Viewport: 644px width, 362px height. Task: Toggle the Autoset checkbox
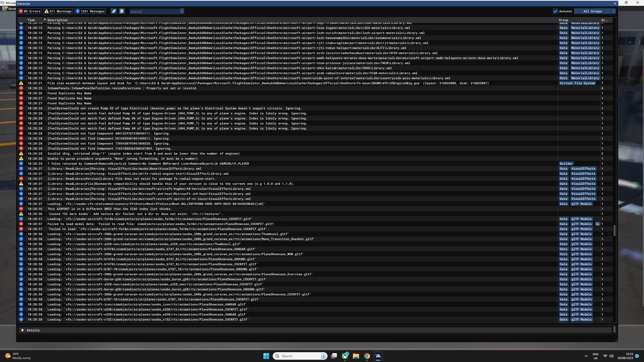(555, 11)
